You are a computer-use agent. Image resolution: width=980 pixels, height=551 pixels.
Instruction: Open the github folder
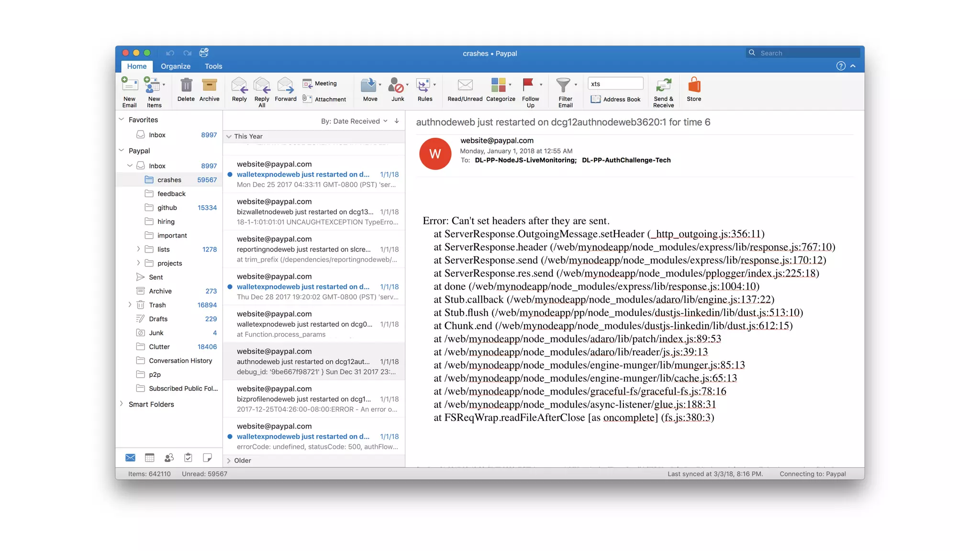click(167, 208)
